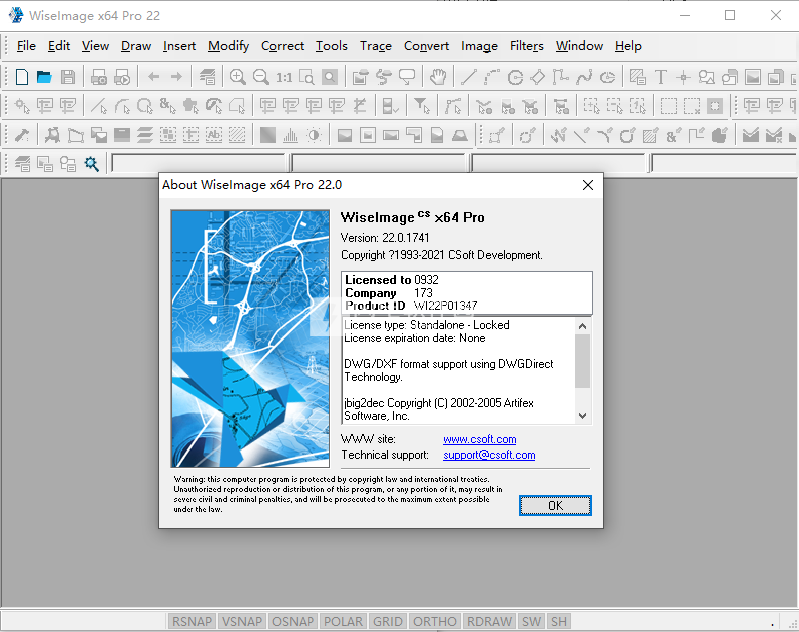Click the Undo left arrow icon
This screenshot has height=632, width=799.
click(x=153, y=77)
